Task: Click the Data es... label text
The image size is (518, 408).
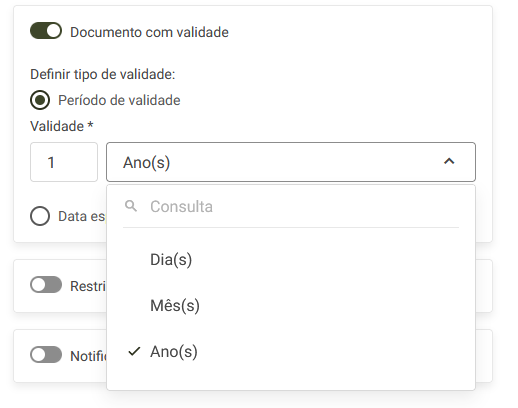Action: coord(82,216)
